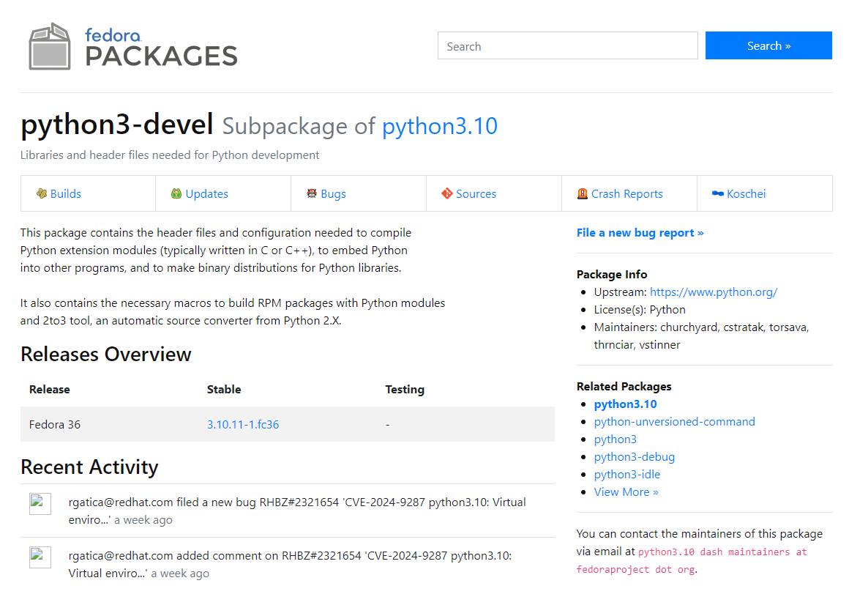
Task: Open python3.10 in Related Packages
Action: click(x=626, y=404)
